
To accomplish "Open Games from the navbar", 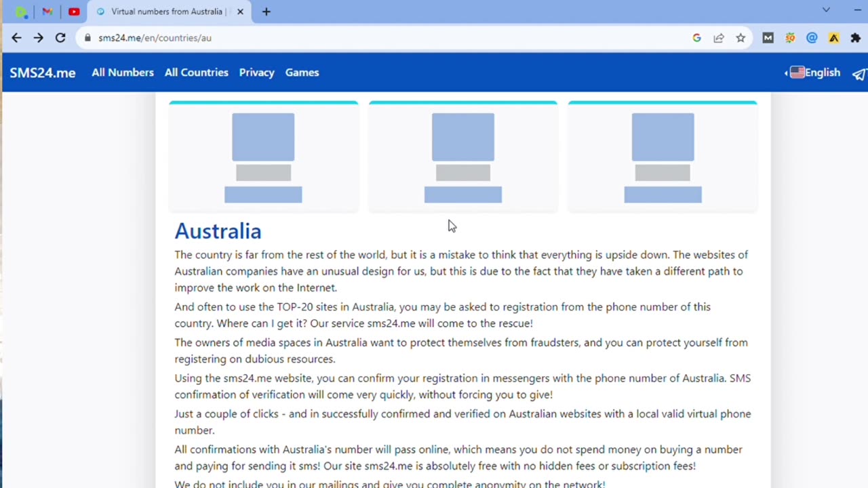I will coord(302,73).
